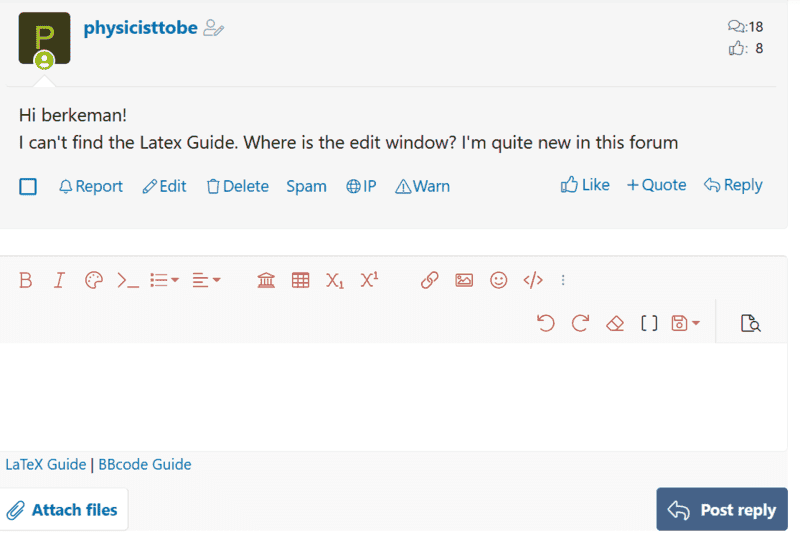Remove formatting with eraser icon
Screen dimensions: 800x545
[x=615, y=323]
